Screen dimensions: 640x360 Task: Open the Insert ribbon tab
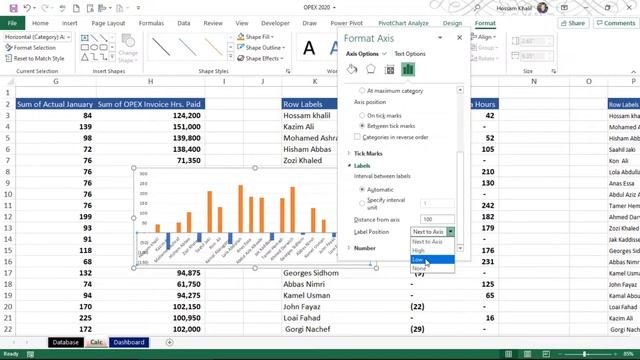coord(69,23)
